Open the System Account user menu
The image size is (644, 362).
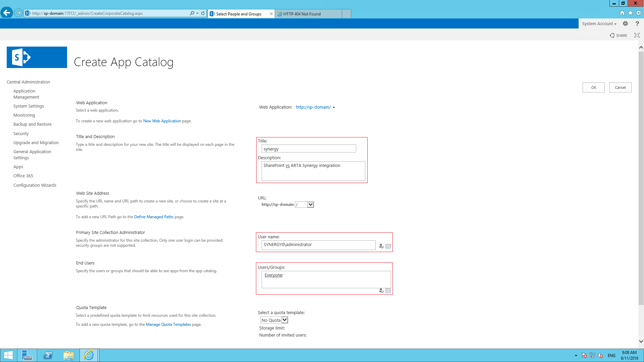[x=599, y=23]
